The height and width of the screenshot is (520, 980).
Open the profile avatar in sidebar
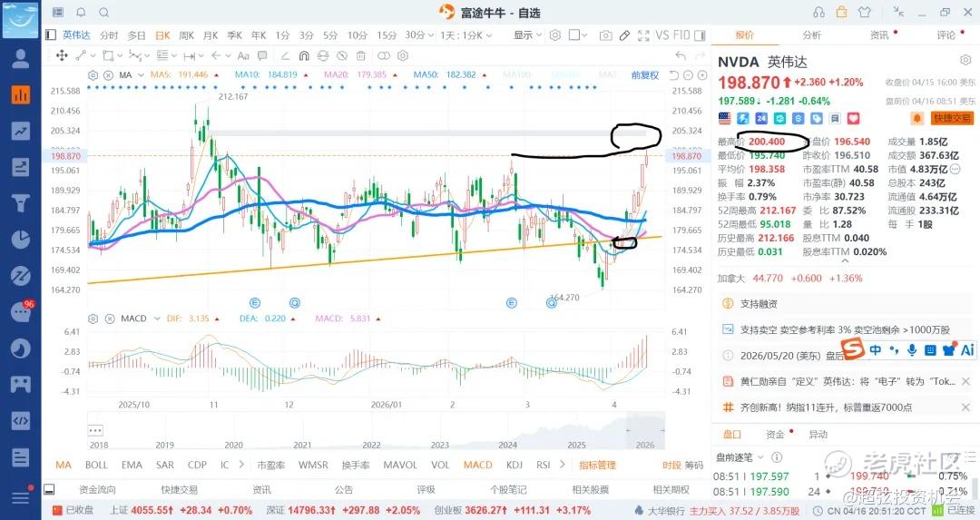coord(21,58)
